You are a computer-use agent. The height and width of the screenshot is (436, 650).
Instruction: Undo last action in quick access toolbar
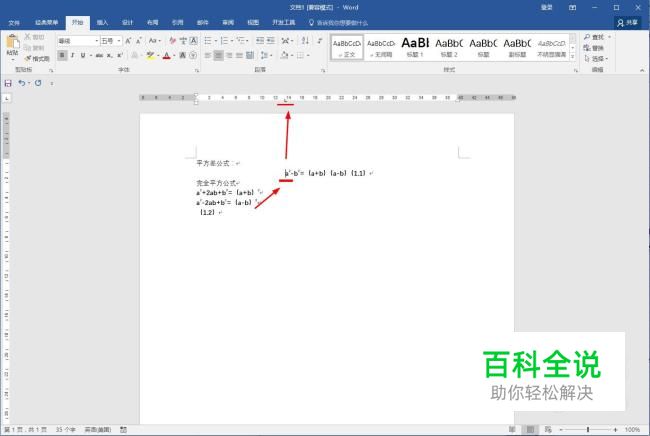[22, 83]
